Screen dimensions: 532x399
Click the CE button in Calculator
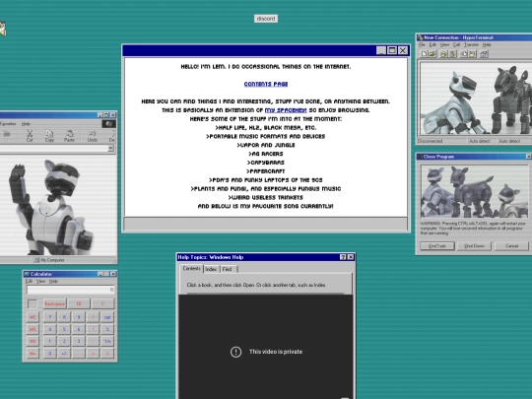[x=79, y=304]
